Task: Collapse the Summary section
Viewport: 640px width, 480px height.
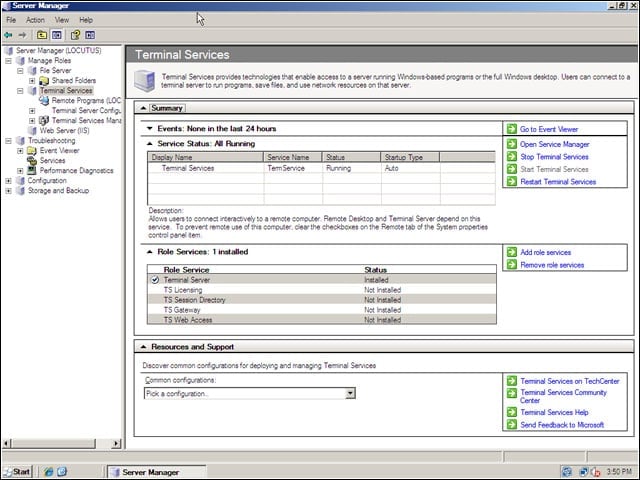Action: (x=143, y=108)
